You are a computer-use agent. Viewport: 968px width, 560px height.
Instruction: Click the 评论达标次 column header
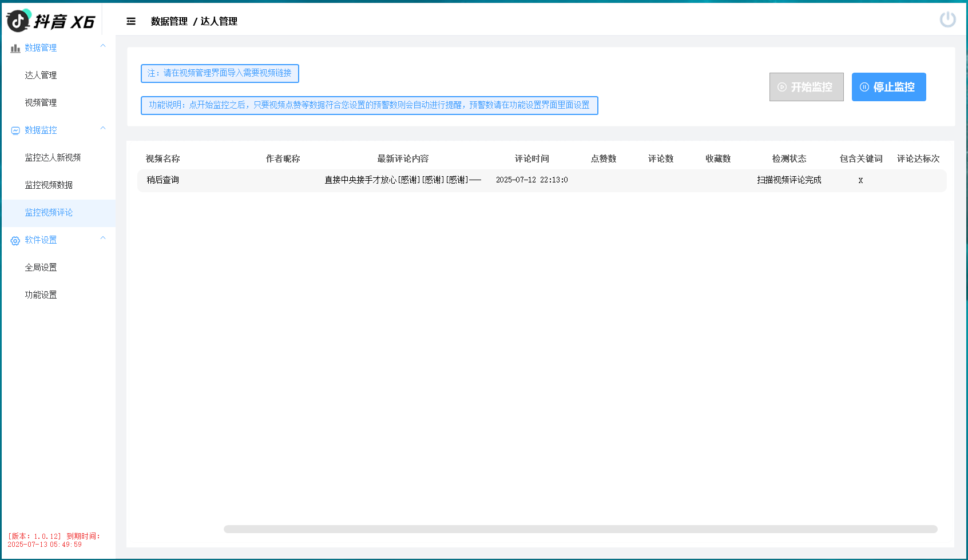click(918, 159)
